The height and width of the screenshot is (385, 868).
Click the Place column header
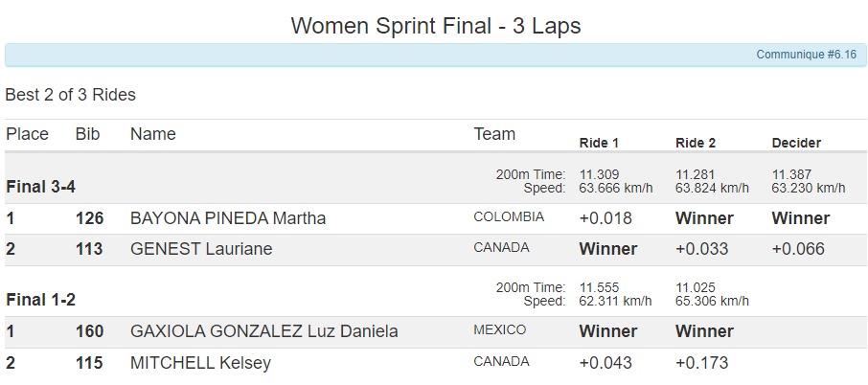click(27, 134)
